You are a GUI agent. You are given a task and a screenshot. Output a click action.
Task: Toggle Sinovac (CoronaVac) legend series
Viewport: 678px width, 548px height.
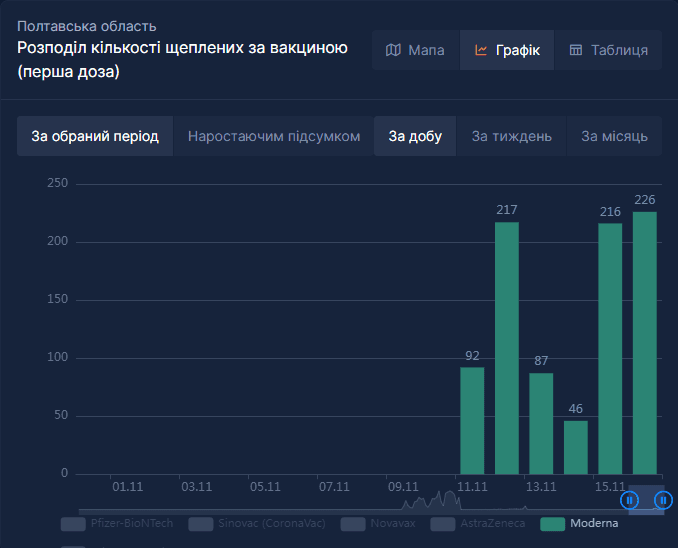point(257,524)
